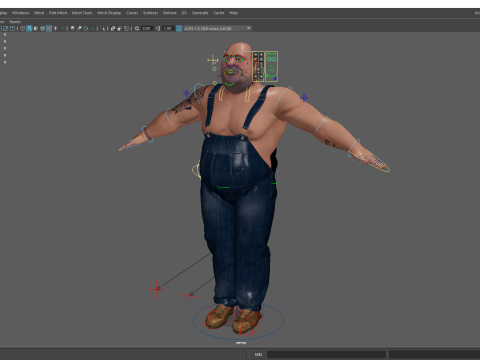Click the gamma value field 1.00
This screenshot has height=360, width=480.
tap(168, 28)
